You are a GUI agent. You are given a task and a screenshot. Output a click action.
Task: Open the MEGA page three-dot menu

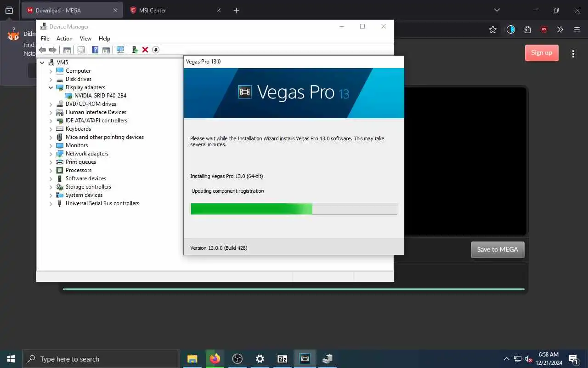coord(573,54)
